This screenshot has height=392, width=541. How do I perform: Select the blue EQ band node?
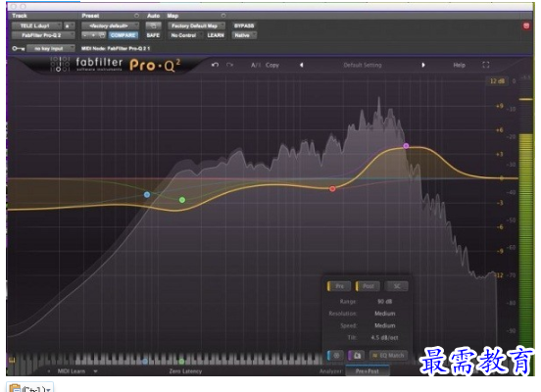click(147, 195)
